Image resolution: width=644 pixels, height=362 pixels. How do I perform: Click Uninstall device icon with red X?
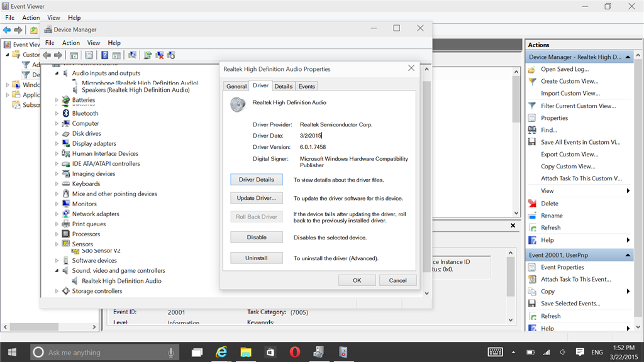[x=160, y=55]
